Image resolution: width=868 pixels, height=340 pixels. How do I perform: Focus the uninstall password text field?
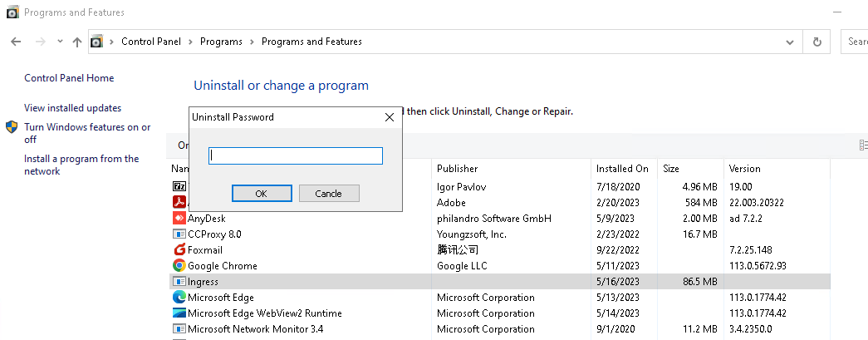tap(296, 155)
